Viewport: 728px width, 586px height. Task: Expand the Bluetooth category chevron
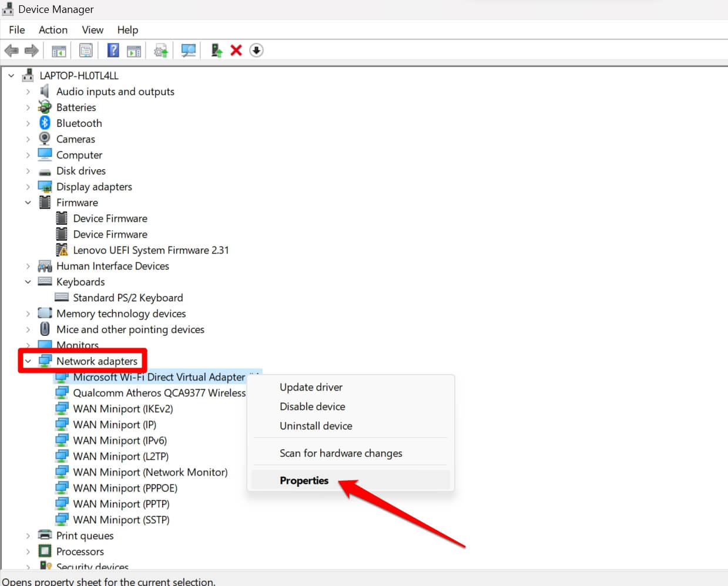pos(28,123)
